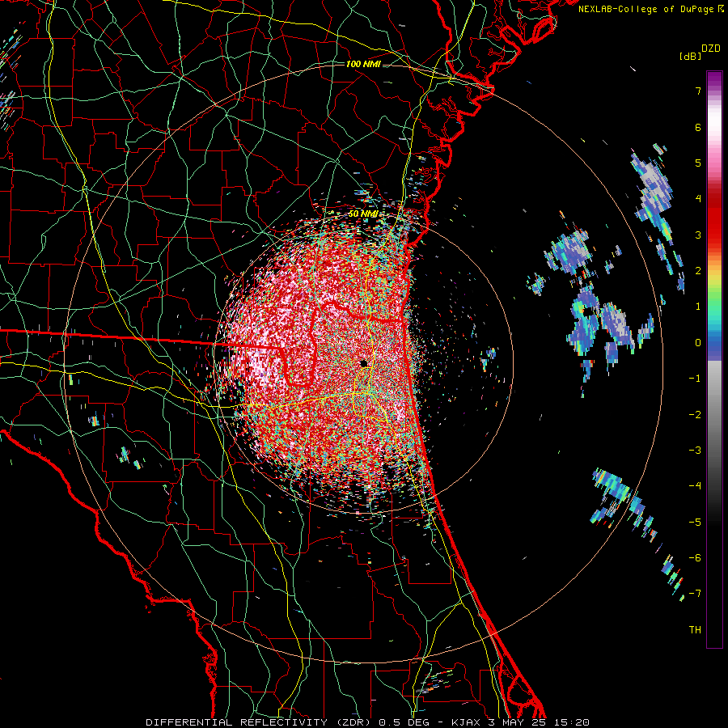Click the "-5" value on the color scale

[695, 523]
